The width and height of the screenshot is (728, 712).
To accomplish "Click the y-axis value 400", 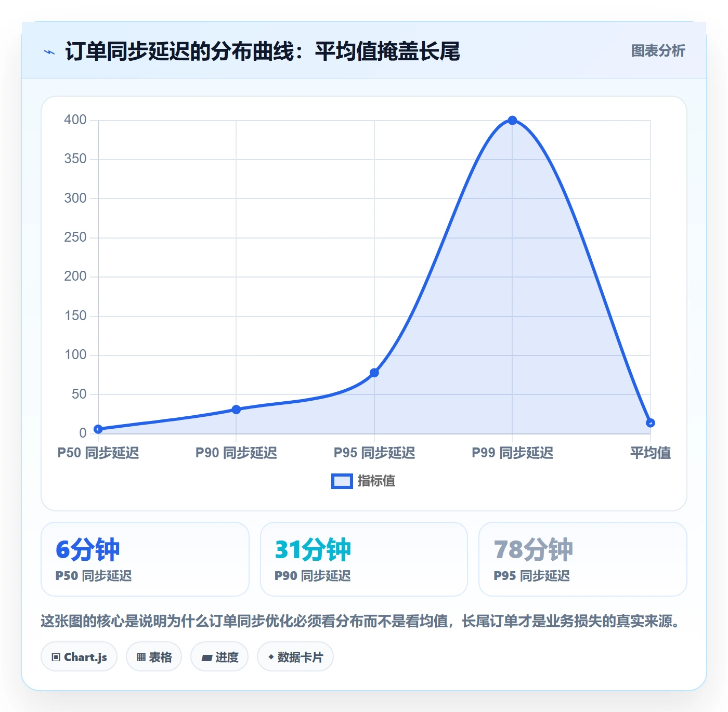I will pyautogui.click(x=75, y=120).
